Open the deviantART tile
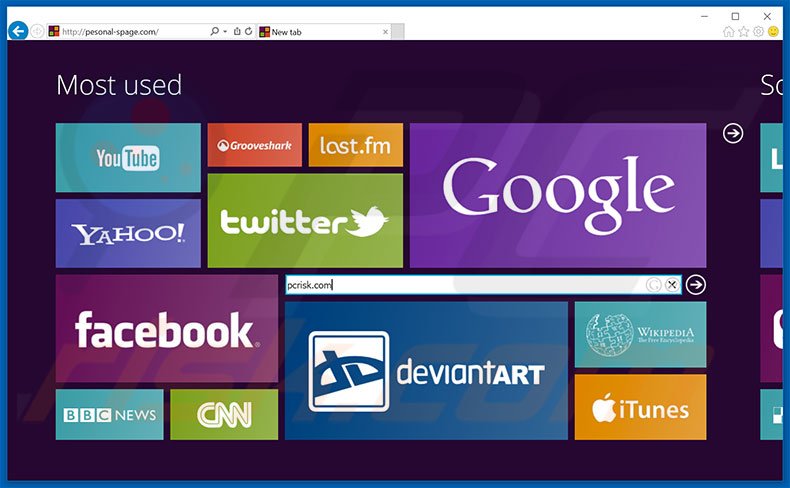 [x=426, y=371]
